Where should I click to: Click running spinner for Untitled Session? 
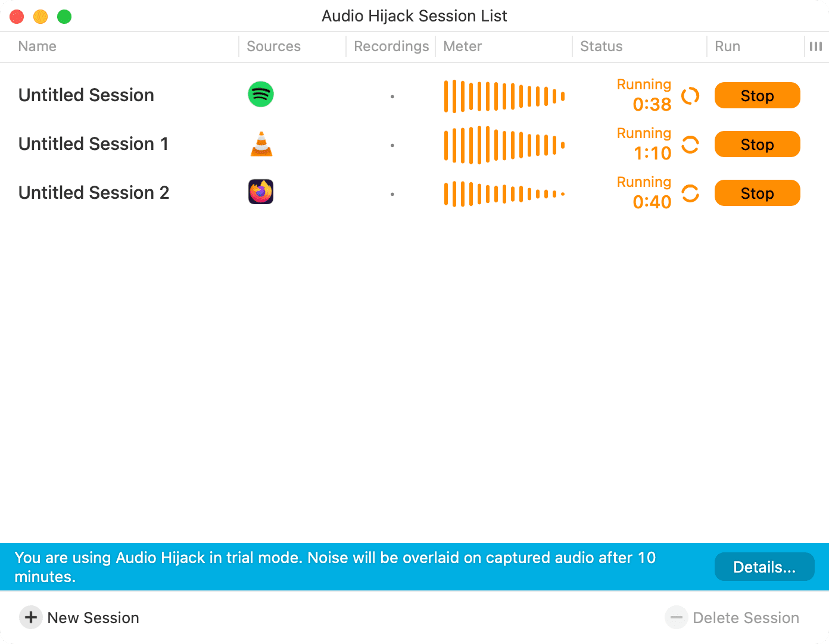pyautogui.click(x=690, y=96)
